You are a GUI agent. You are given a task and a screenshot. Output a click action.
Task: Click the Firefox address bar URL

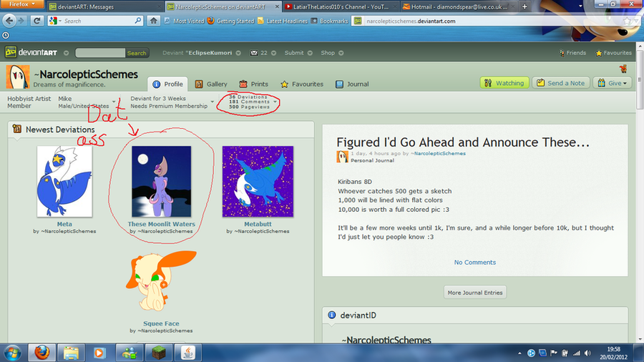pos(410,21)
